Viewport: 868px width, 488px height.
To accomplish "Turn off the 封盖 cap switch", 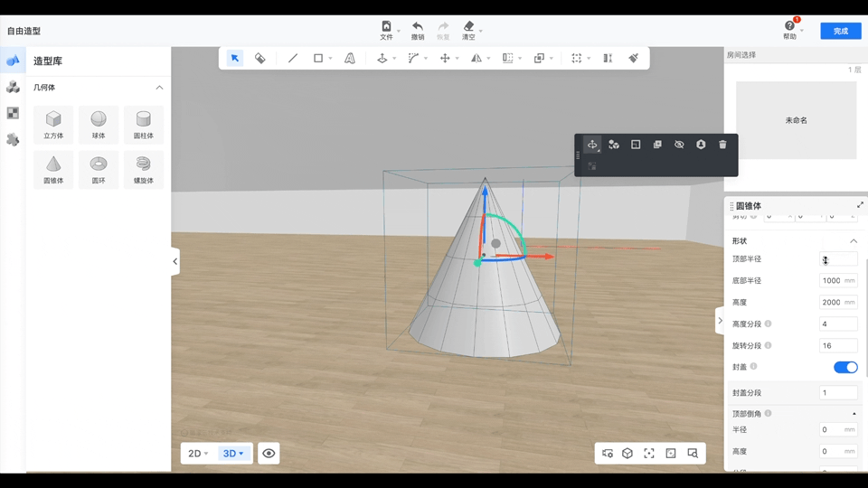I will pos(844,367).
